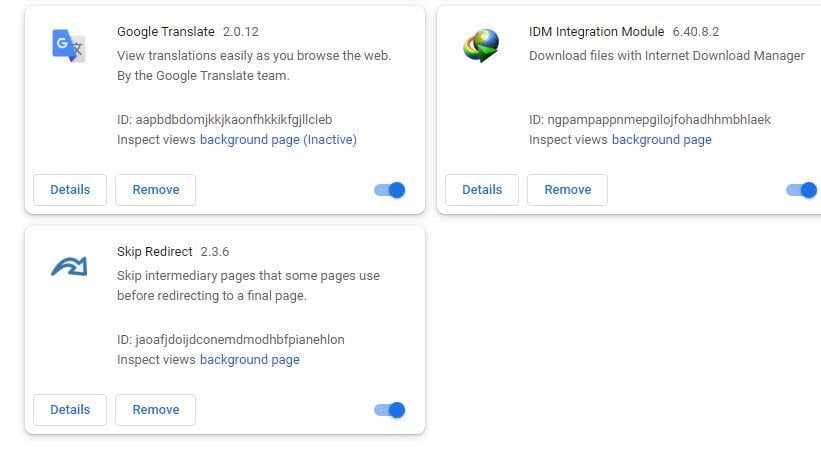Open Details for Skip Redirect
This screenshot has height=453, width=821.
[x=70, y=410]
